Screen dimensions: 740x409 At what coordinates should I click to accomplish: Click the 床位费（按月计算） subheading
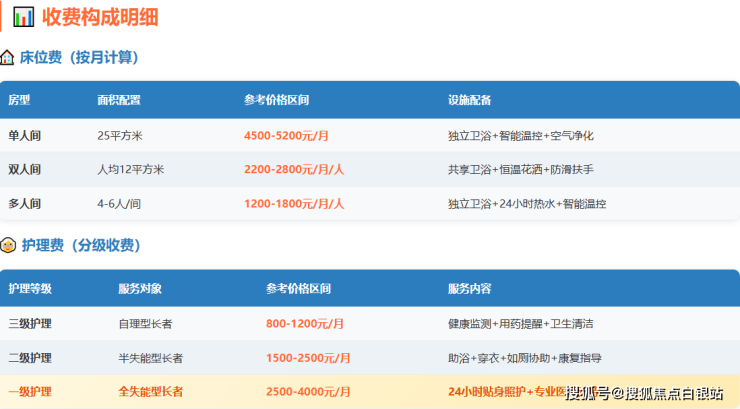point(79,58)
